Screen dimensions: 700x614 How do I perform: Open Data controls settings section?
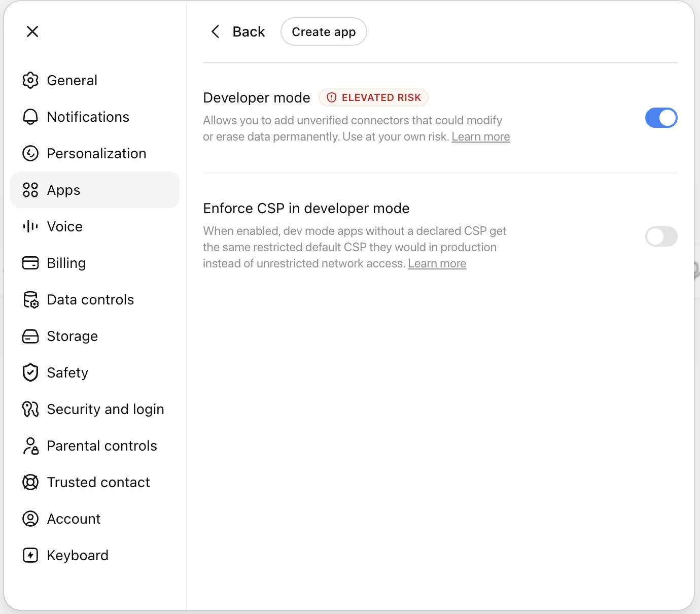pos(95,299)
